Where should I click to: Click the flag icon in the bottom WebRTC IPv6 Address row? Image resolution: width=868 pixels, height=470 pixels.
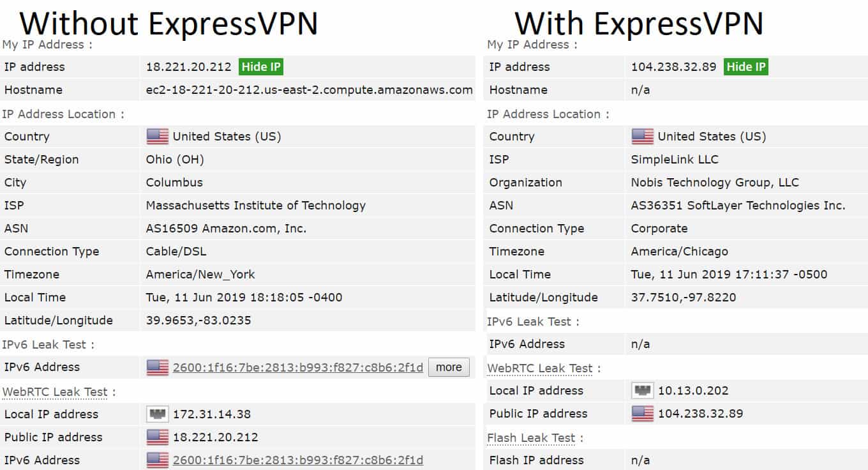(x=158, y=460)
